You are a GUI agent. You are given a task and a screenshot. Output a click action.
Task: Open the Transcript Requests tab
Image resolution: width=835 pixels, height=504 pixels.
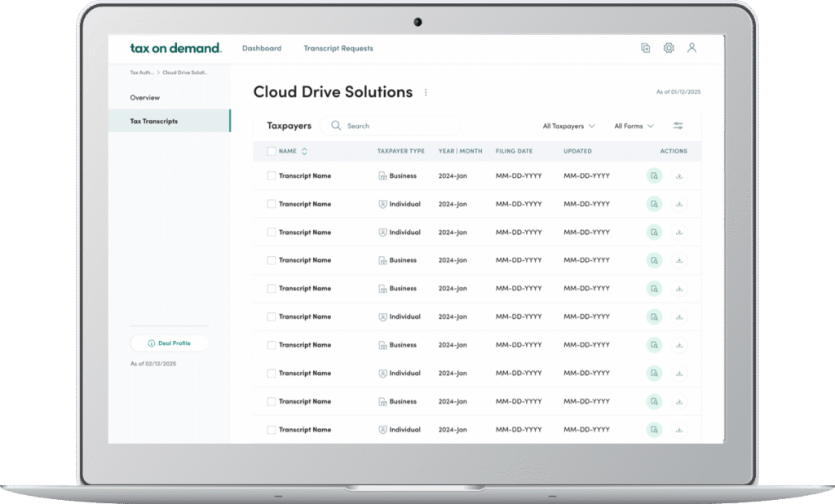(338, 48)
